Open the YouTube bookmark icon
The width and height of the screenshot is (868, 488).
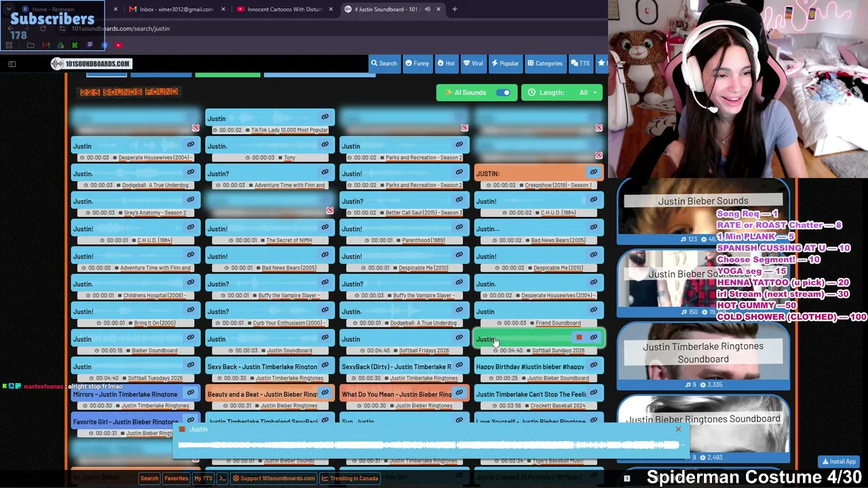118,45
